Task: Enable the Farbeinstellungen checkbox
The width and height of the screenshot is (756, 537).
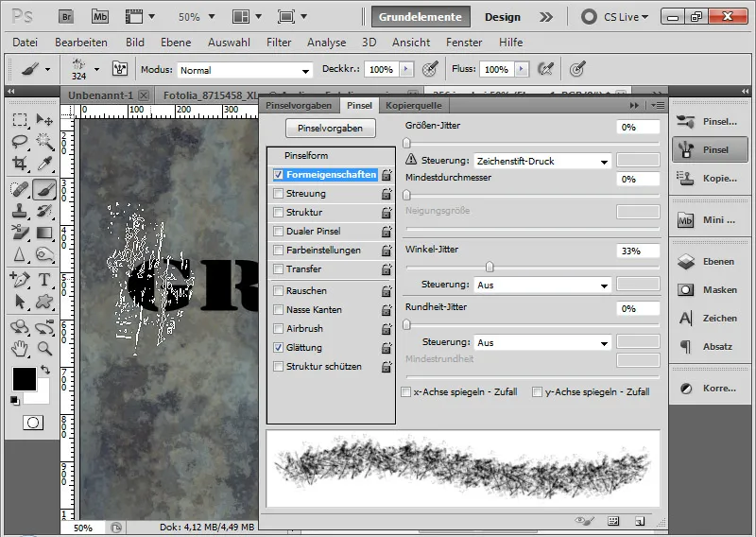Action: pos(278,250)
